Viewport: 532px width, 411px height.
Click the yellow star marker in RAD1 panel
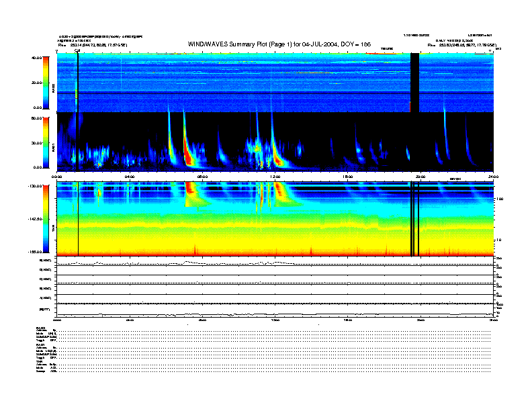[x=99, y=164]
